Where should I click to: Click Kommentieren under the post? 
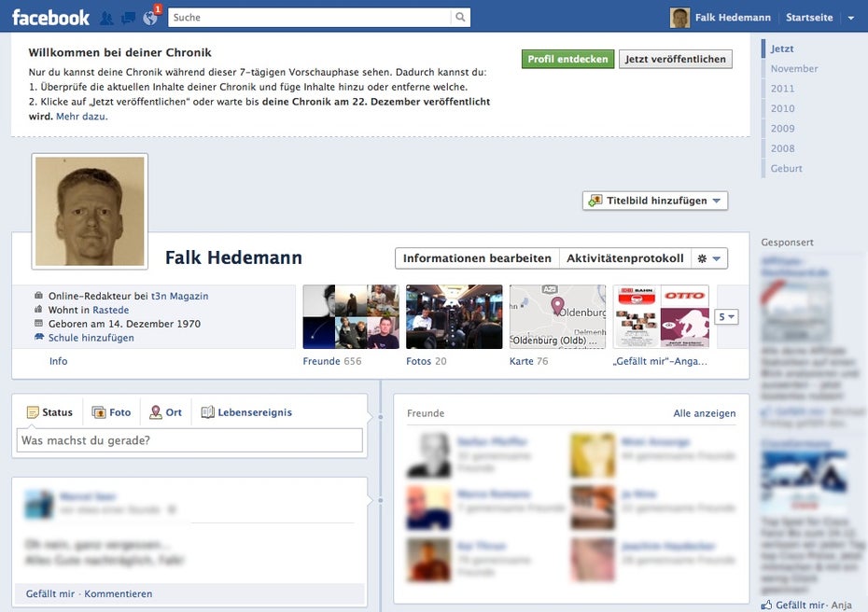point(118,593)
